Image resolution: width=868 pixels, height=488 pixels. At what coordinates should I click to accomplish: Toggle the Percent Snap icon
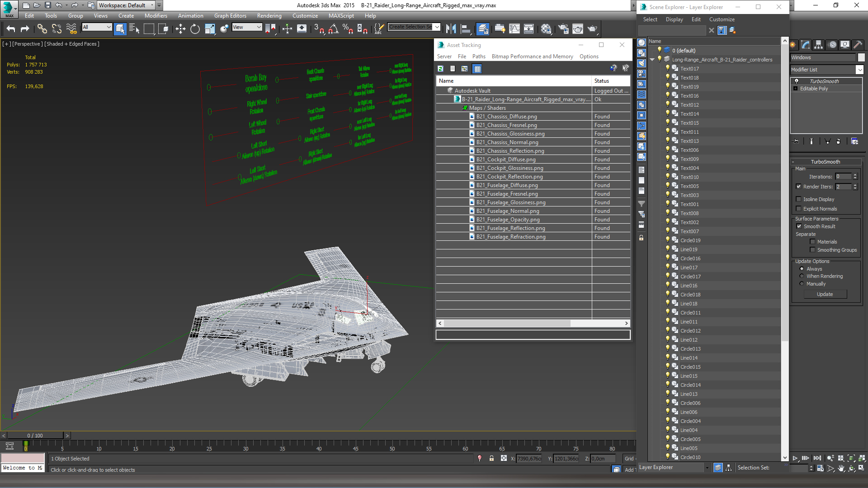pyautogui.click(x=348, y=29)
